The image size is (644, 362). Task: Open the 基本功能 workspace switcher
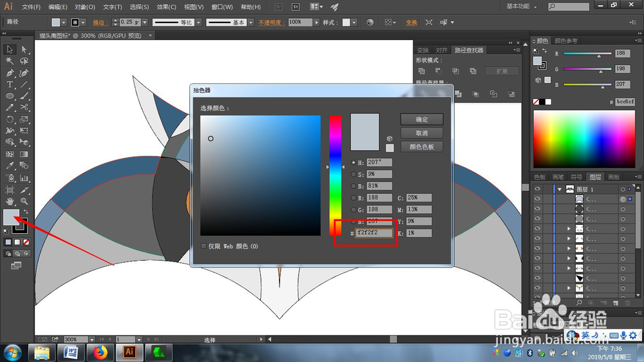[x=522, y=6]
